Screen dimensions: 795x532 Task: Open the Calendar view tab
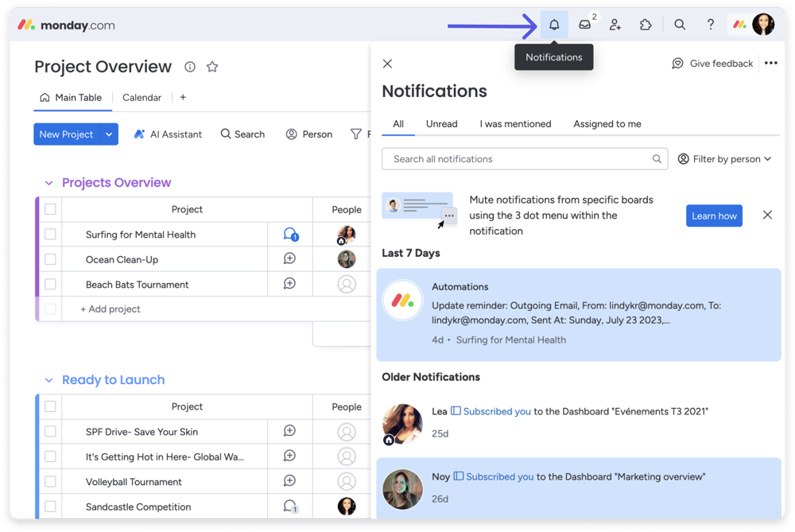point(142,98)
